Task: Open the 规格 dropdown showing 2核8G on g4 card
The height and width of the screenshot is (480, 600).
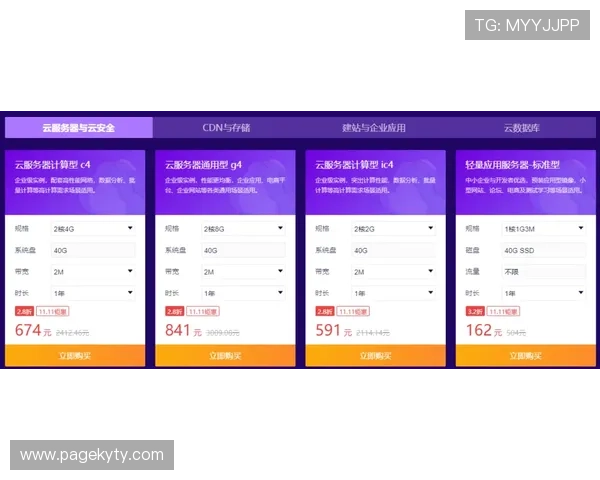Action: click(243, 229)
